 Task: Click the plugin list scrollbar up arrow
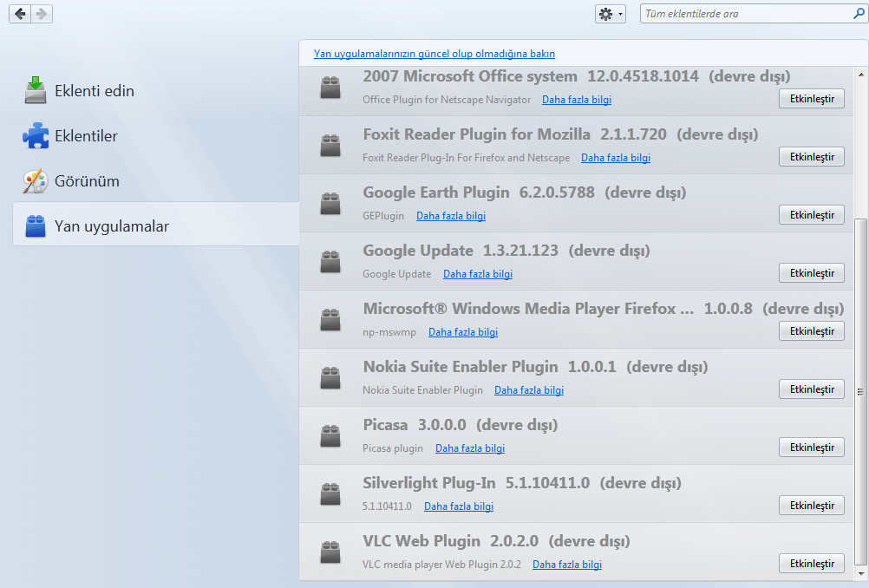(x=860, y=74)
